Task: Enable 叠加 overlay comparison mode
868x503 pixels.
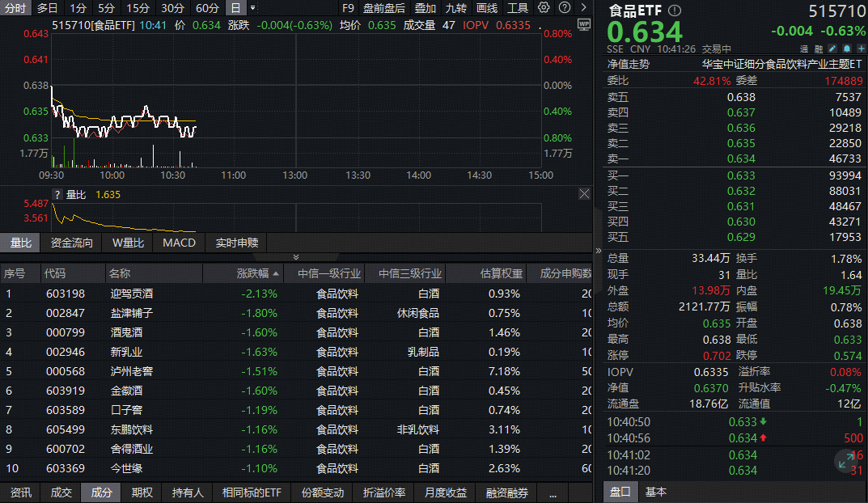Action: tap(424, 7)
